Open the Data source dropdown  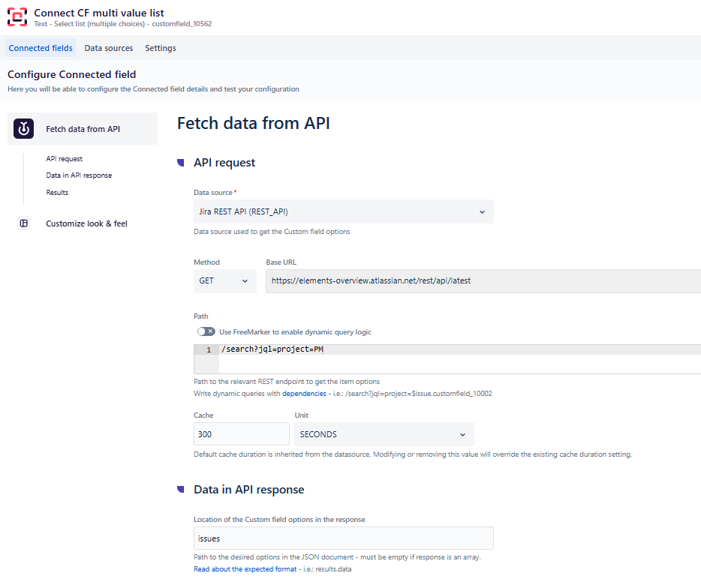[x=343, y=211]
